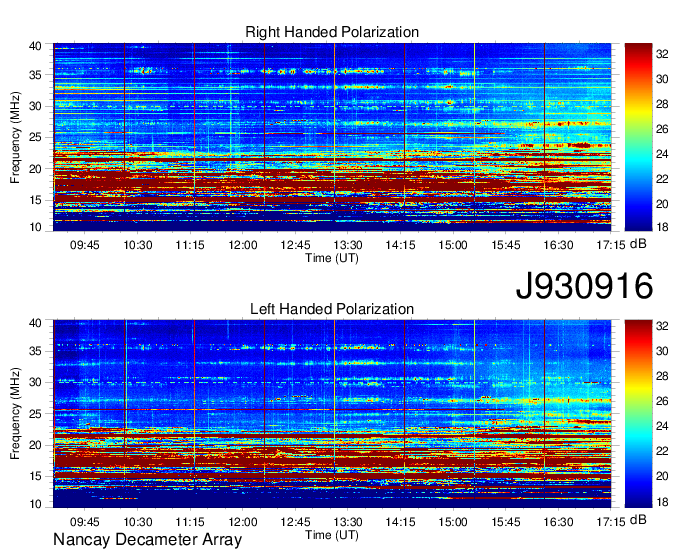
Task: Click 12:00 time tick under Left Handed plot
Action: [x=243, y=522]
